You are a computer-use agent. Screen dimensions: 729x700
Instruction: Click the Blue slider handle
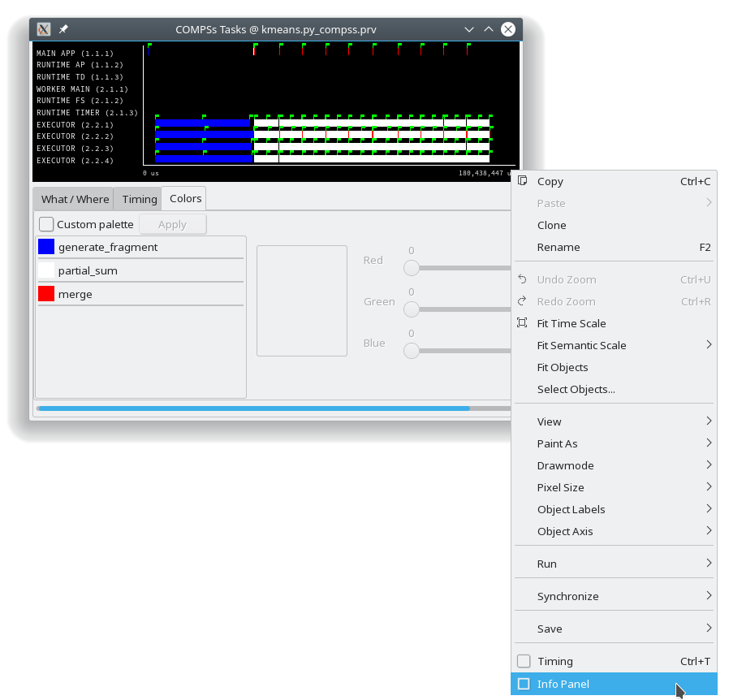pyautogui.click(x=412, y=351)
